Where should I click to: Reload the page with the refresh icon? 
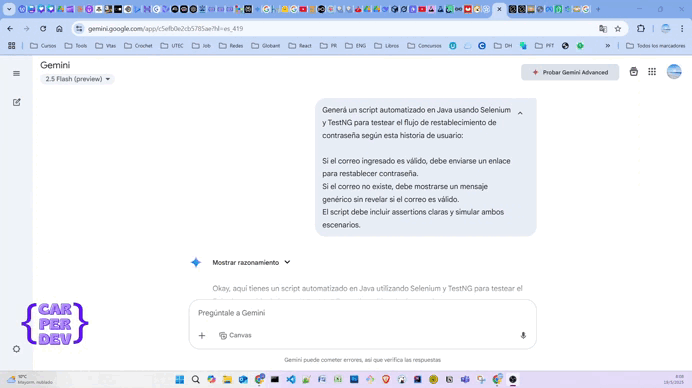click(43, 29)
